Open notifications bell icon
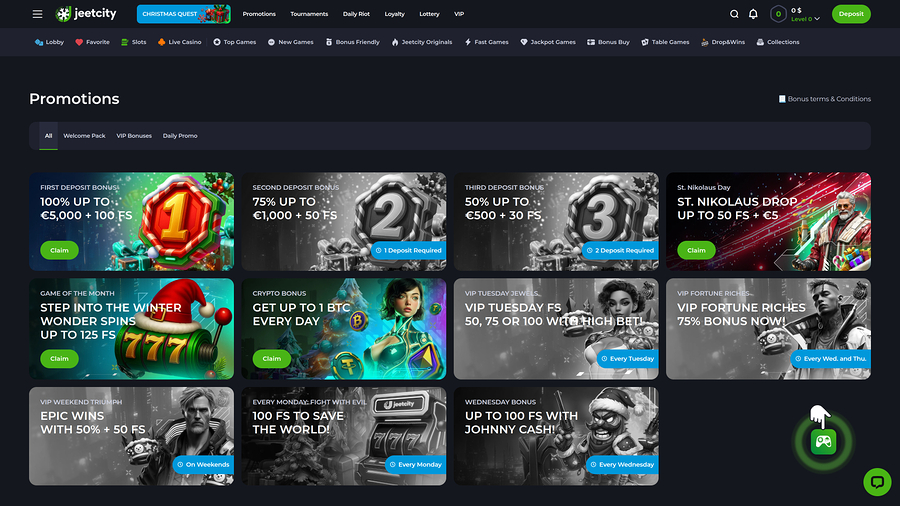 coord(753,14)
